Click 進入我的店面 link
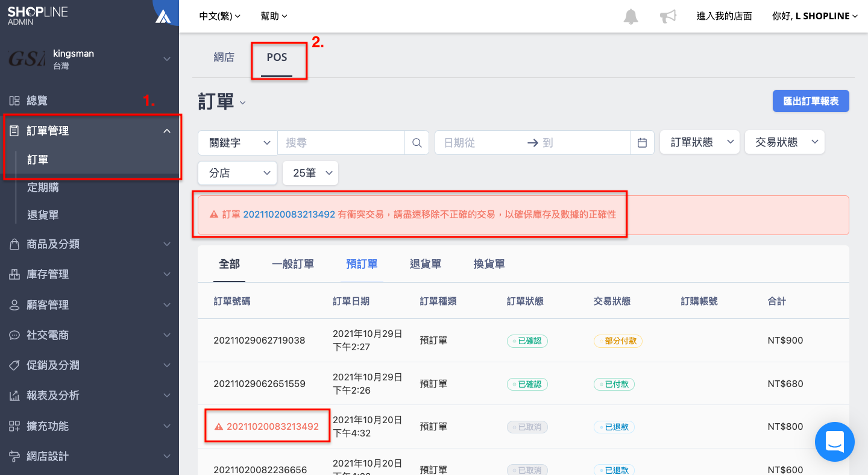The width and height of the screenshot is (868, 475). pyautogui.click(x=724, y=16)
